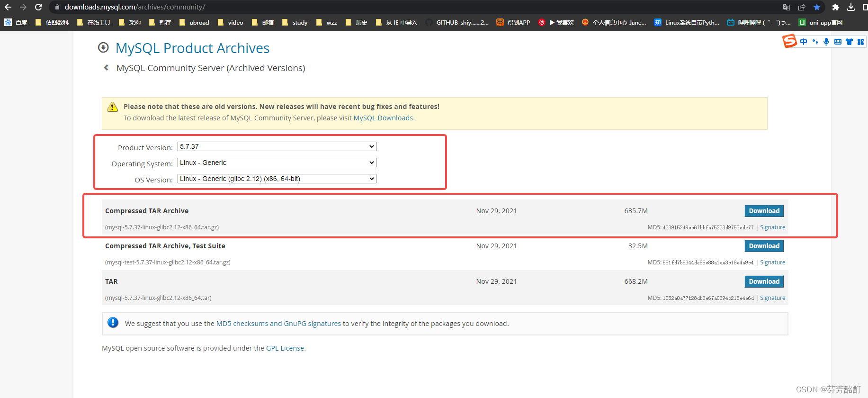Open browser downloads tray icon
868x398 pixels.
851,7
